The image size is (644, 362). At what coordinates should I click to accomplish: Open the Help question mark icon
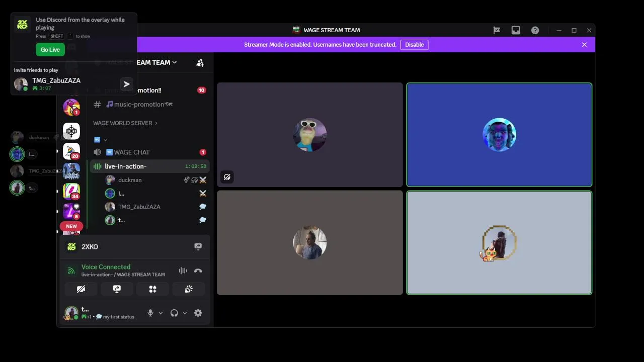coord(535,30)
